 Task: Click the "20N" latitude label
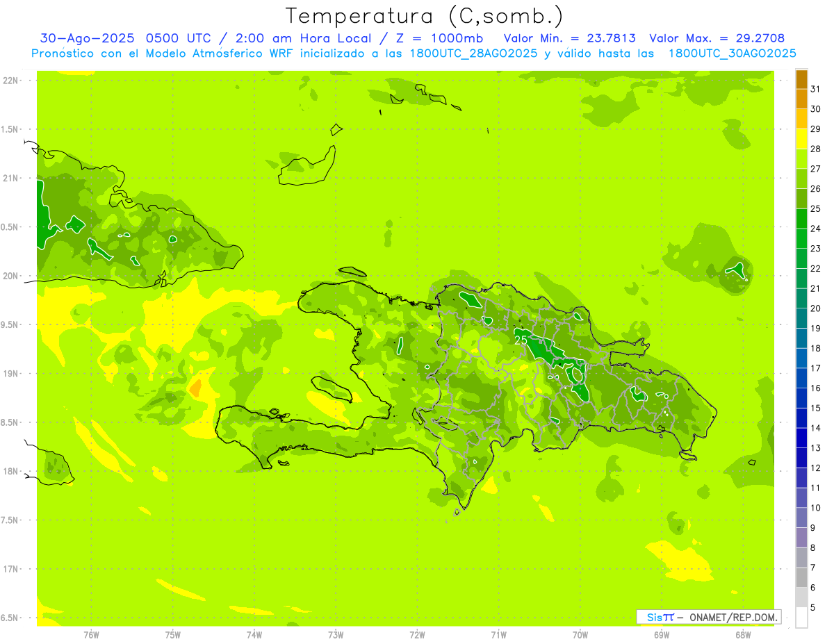(x=10, y=276)
